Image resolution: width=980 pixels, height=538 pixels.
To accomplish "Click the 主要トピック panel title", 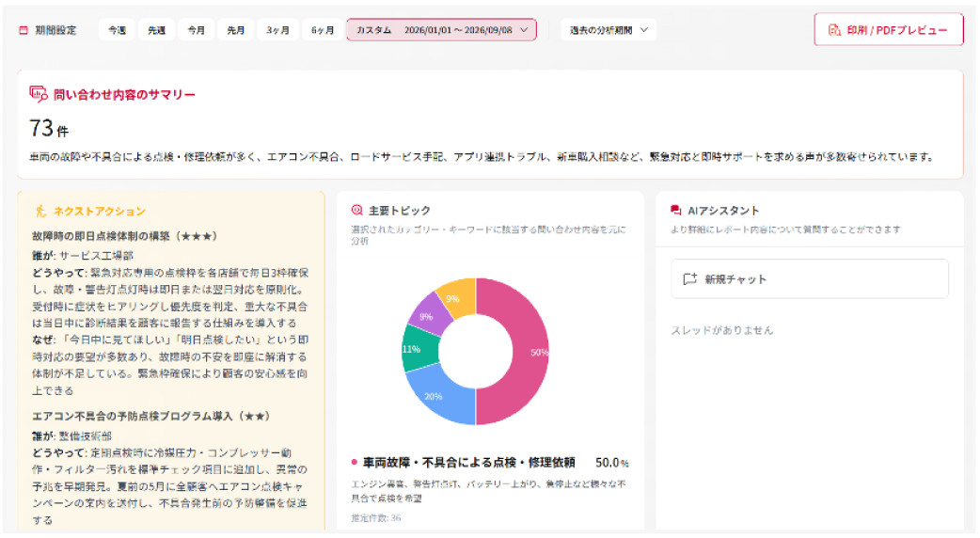I will [400, 211].
